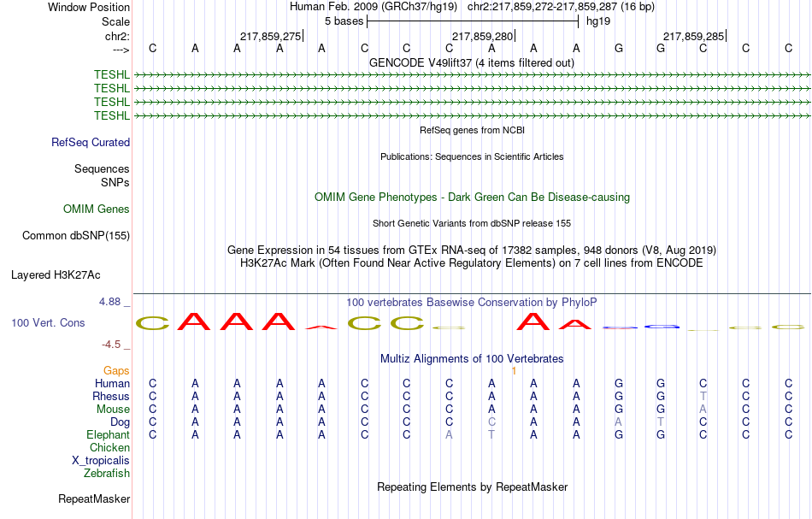Viewport: 812px width, 519px height.
Task: Click the RefSeq Curated track label
Action: pyautogui.click(x=91, y=142)
